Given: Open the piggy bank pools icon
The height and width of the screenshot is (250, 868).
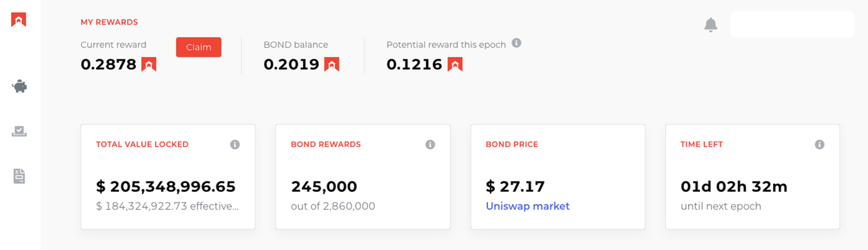Looking at the screenshot, I should [x=19, y=86].
